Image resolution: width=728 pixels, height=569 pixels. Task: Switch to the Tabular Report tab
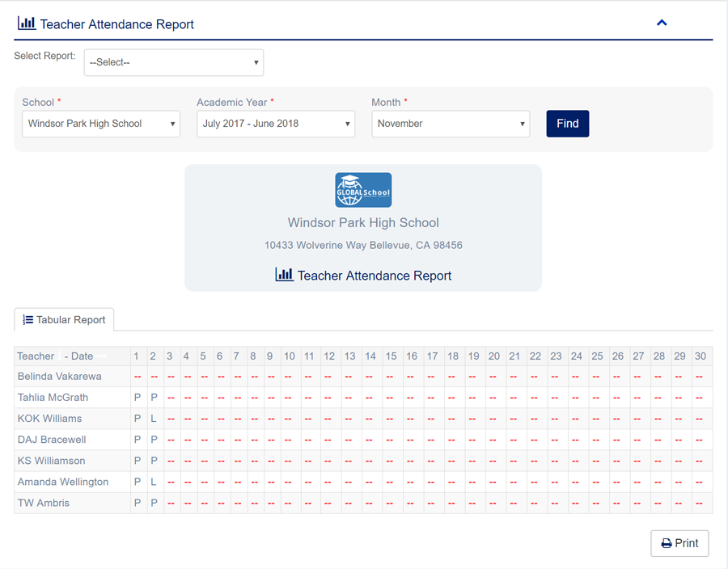(x=64, y=320)
